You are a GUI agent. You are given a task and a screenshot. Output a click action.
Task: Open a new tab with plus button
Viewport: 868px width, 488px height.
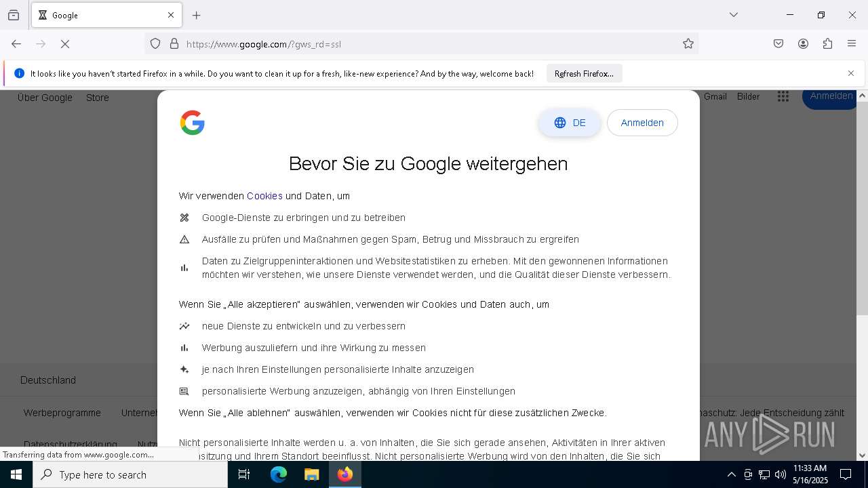(x=197, y=15)
